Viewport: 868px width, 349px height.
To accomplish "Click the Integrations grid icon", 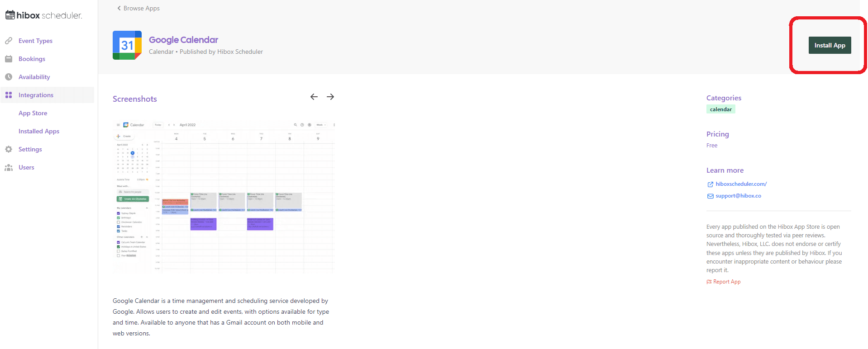I will click(9, 95).
